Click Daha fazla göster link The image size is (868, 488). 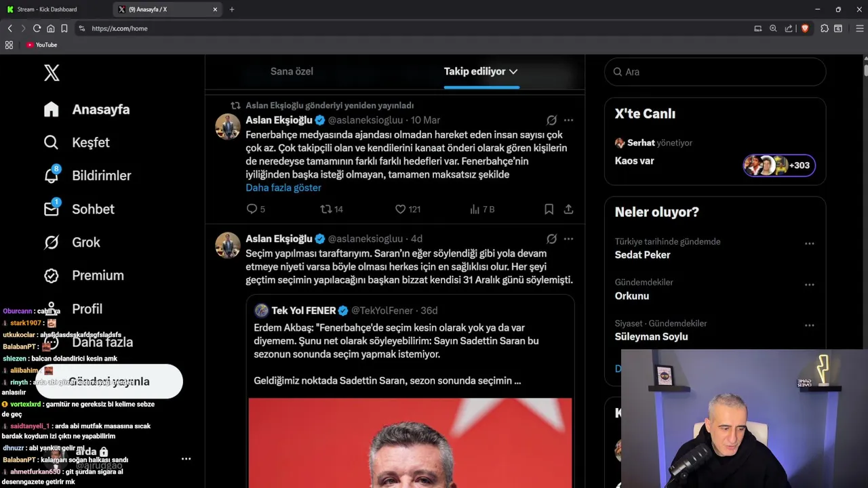[283, 188]
